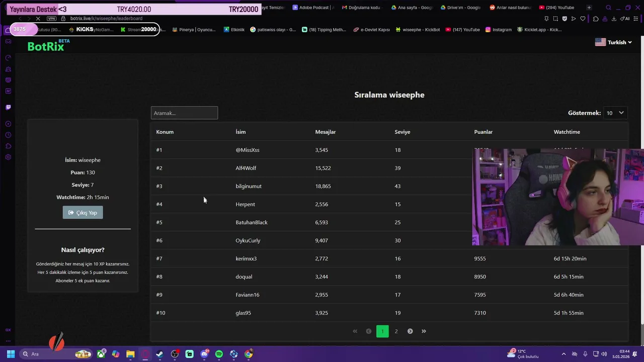Open Spotify from the taskbar
Viewport: 644px width, 362px height.
click(x=219, y=354)
